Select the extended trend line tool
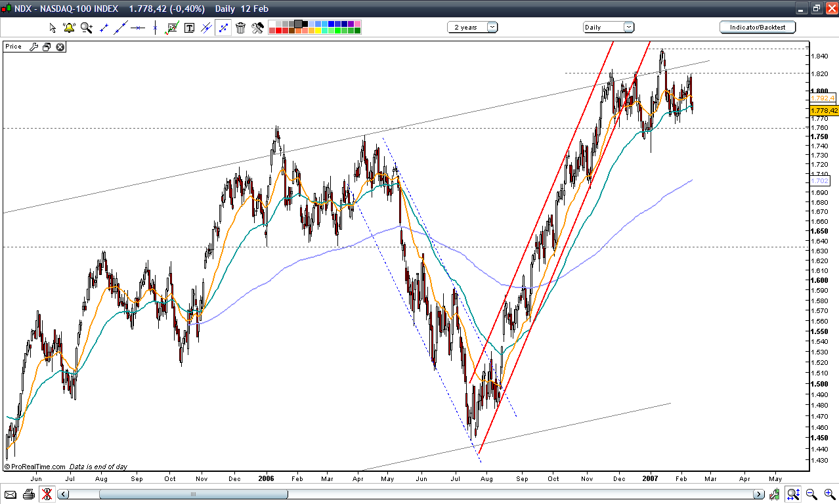839x504 pixels. click(x=121, y=28)
